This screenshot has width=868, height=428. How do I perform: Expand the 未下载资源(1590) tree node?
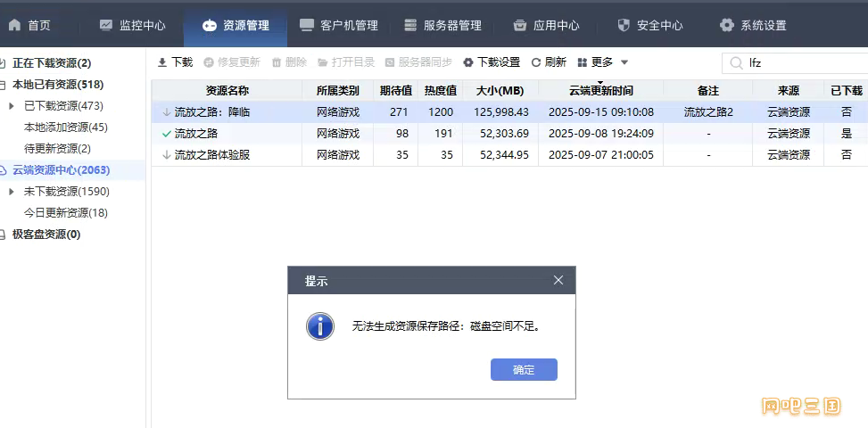[x=11, y=192]
